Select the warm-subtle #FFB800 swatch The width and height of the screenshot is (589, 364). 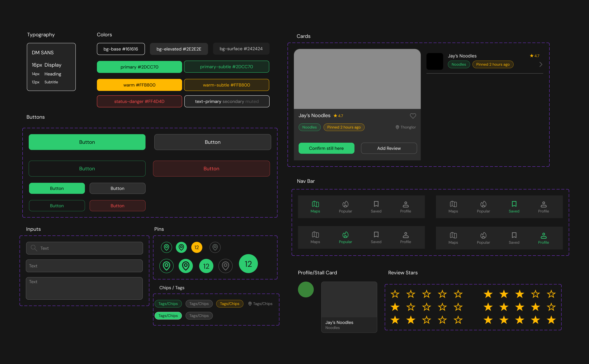point(226,85)
